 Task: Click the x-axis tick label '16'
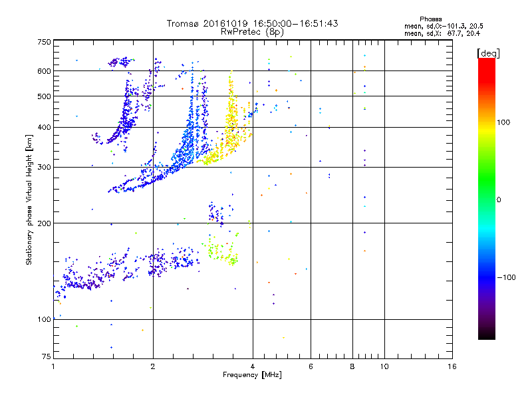click(x=452, y=366)
